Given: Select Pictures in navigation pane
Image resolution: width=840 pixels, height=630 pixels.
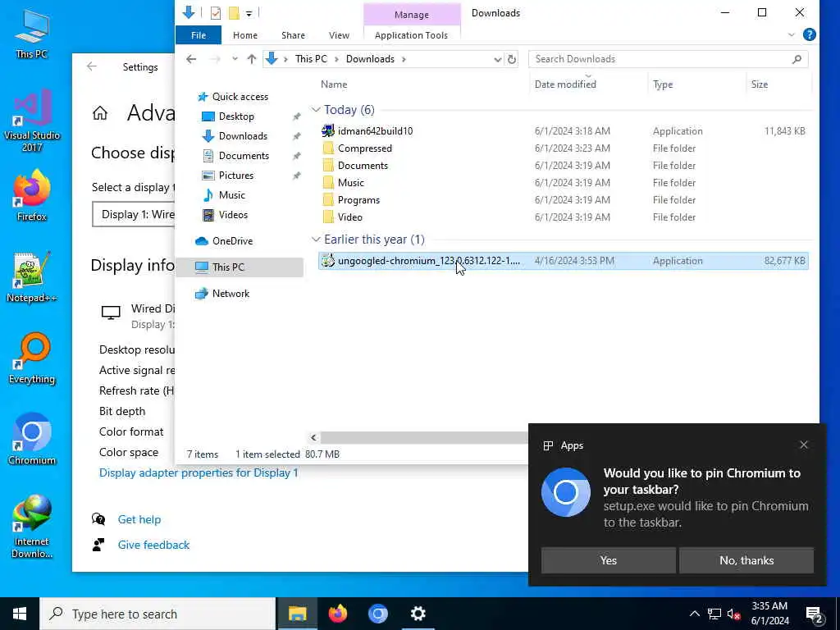Looking at the screenshot, I should (x=235, y=176).
